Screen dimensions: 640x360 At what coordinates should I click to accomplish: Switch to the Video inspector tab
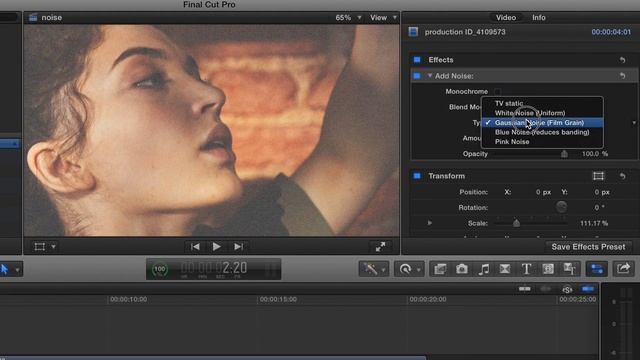[506, 18]
